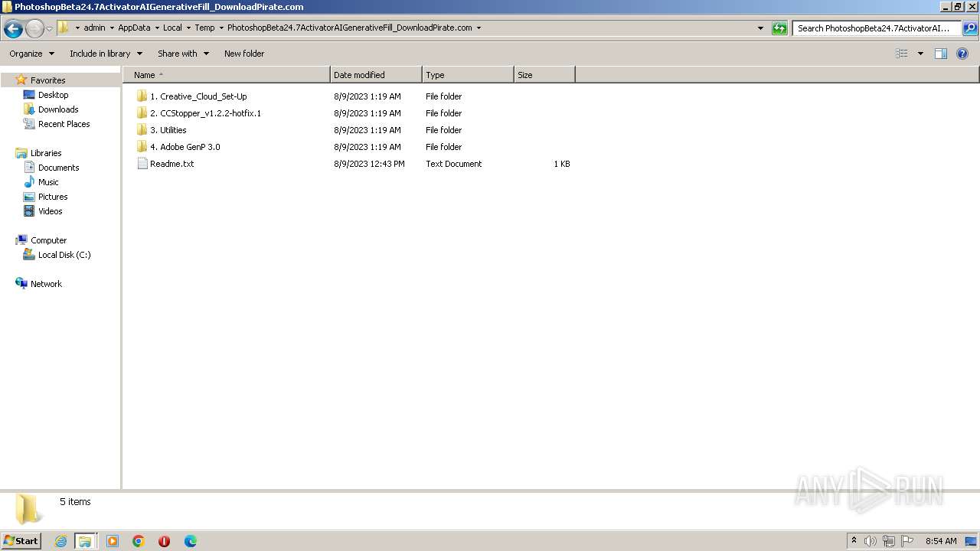
Task: Open Help with the question mark icon
Action: click(962, 54)
